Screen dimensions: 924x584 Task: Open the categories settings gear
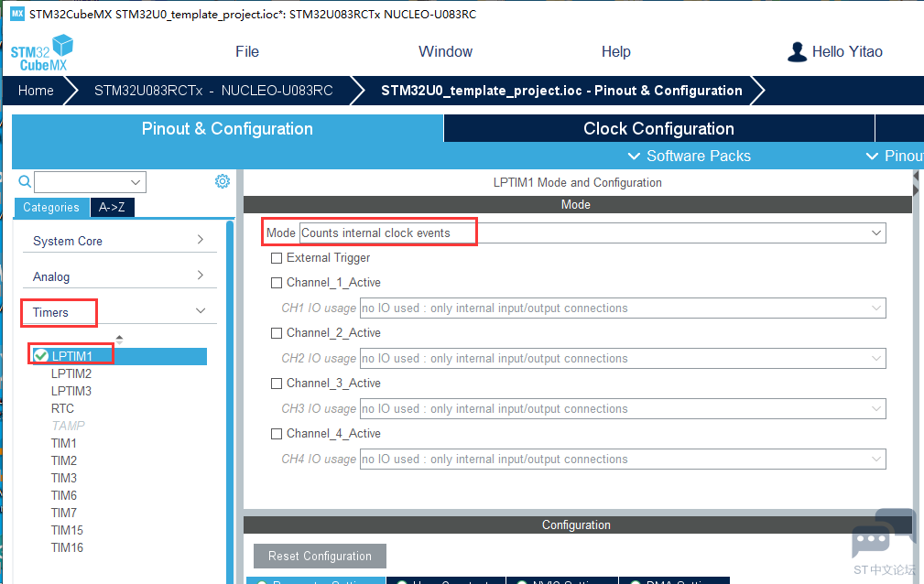pyautogui.click(x=223, y=181)
